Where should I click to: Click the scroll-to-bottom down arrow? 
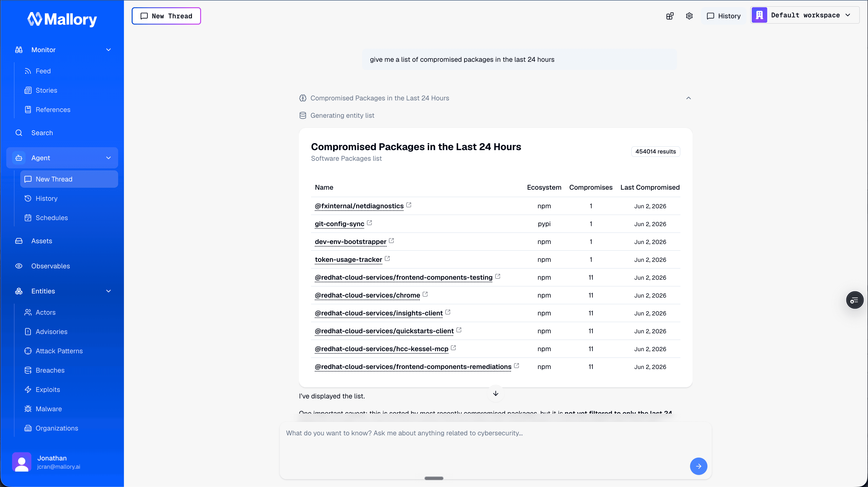click(x=496, y=394)
